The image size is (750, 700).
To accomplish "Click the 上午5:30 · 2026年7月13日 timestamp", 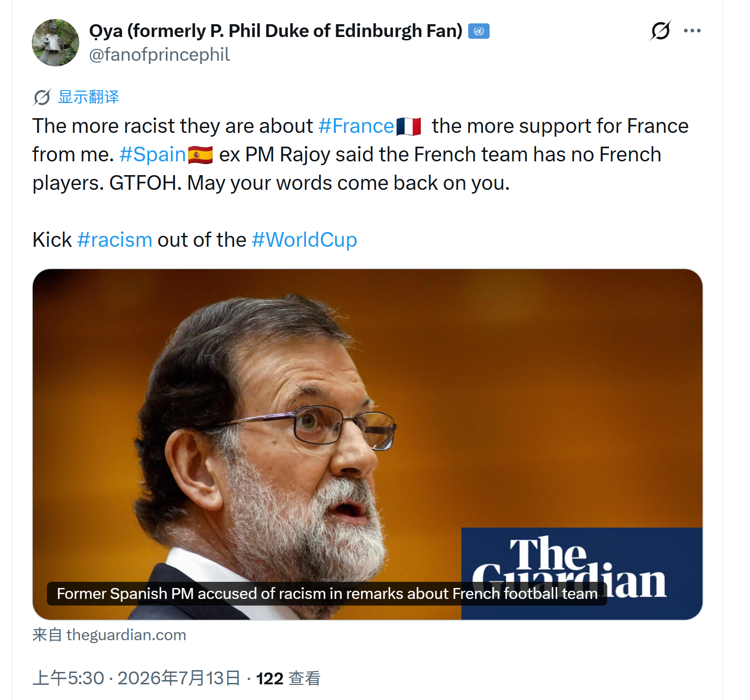I will coord(136,678).
